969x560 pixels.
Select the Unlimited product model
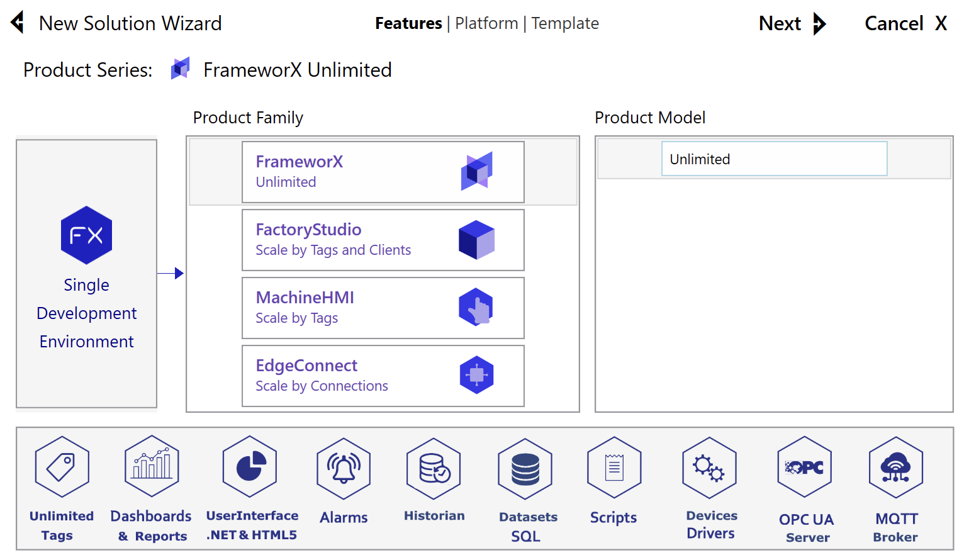[773, 159]
